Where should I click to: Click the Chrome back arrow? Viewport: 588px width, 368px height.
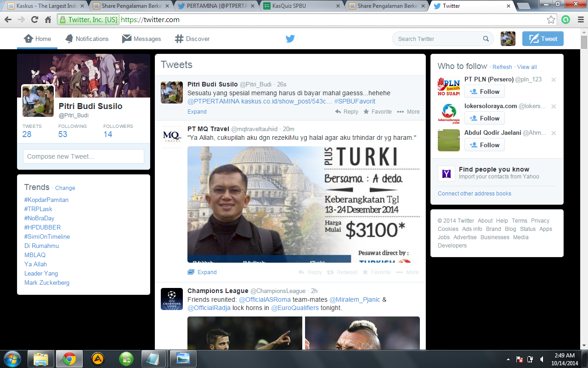coord(8,20)
